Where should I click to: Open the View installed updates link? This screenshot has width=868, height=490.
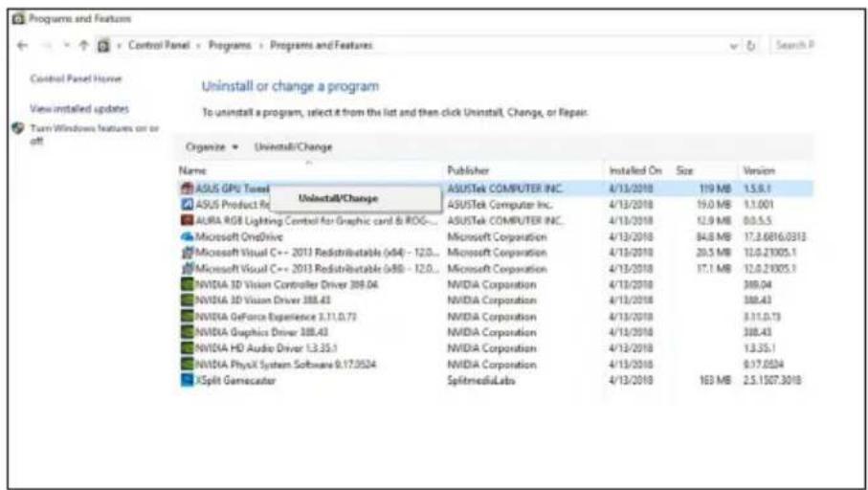(79, 108)
